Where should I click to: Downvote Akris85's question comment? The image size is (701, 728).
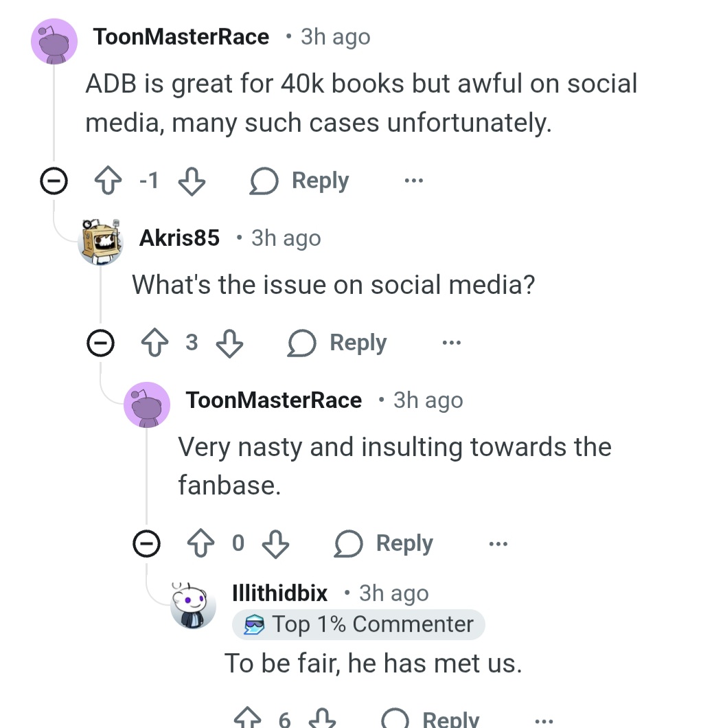[x=229, y=343]
